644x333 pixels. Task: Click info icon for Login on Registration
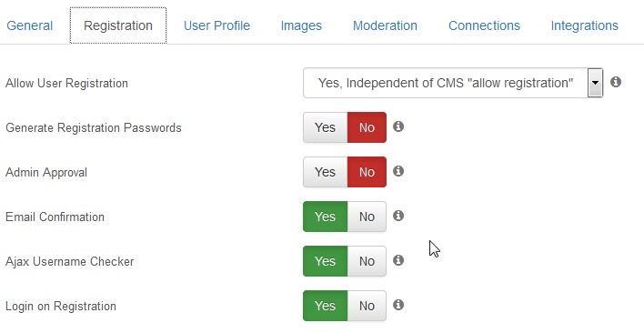[x=398, y=305]
